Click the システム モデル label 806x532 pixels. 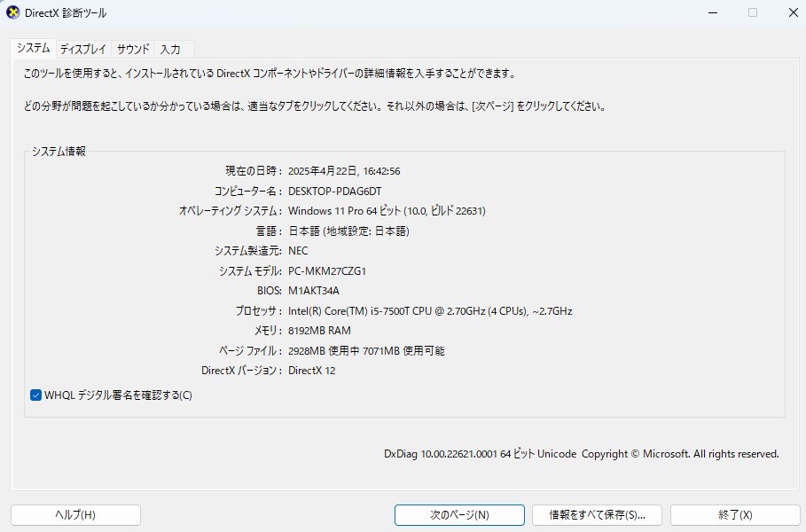click(x=250, y=271)
